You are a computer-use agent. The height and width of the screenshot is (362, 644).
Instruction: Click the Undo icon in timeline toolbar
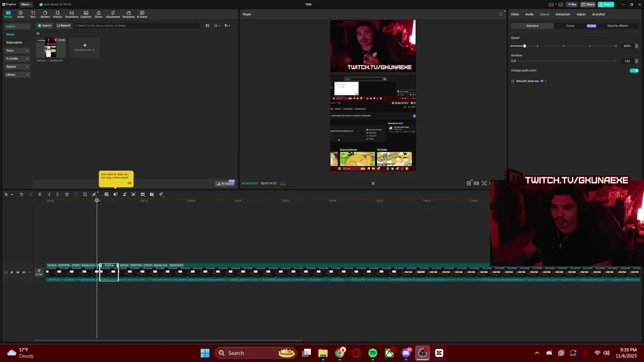tap(22, 194)
